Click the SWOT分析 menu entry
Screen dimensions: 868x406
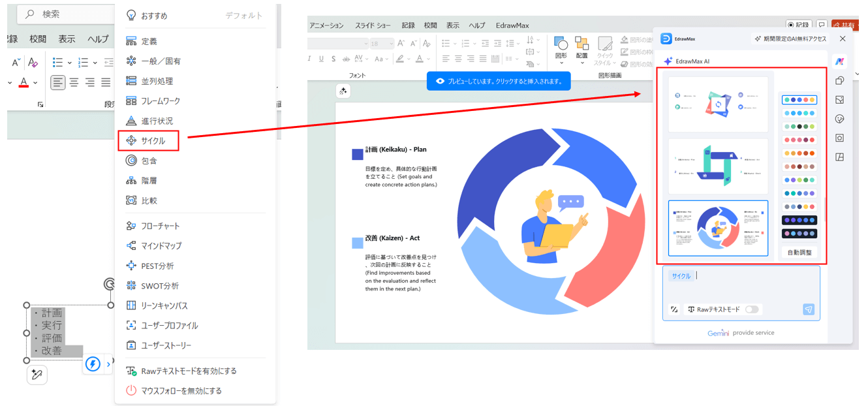tap(159, 286)
